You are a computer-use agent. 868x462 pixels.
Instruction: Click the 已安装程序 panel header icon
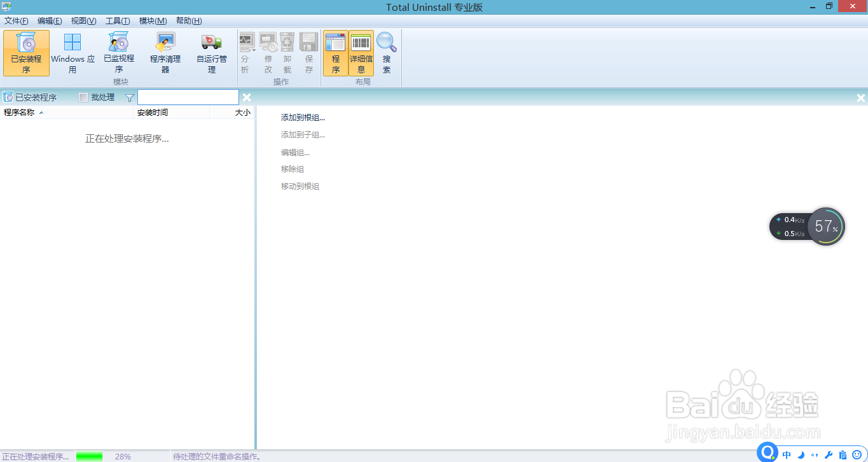point(8,97)
